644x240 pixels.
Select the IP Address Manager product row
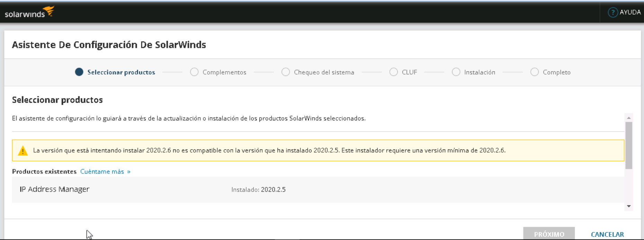[x=318, y=189]
